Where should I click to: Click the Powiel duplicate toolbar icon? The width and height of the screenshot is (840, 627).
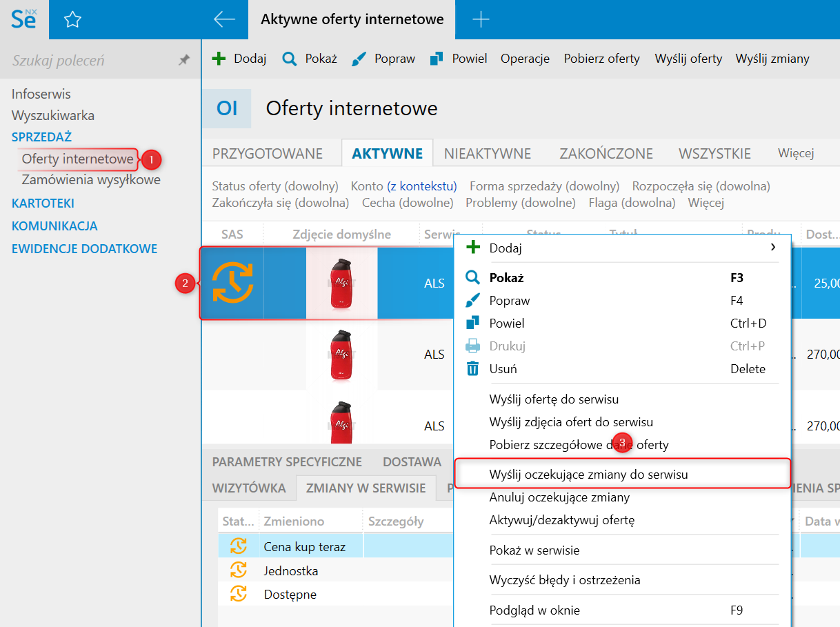click(x=436, y=59)
